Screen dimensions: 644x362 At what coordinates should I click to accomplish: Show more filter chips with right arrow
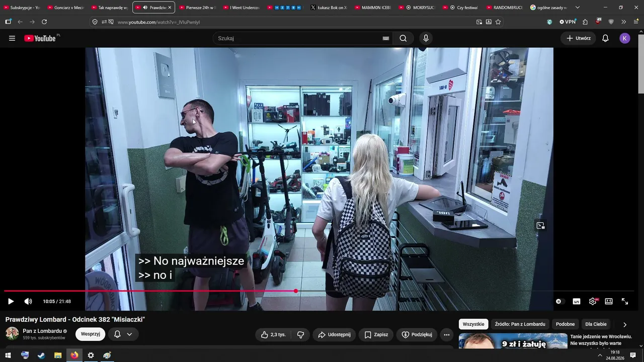(625, 324)
